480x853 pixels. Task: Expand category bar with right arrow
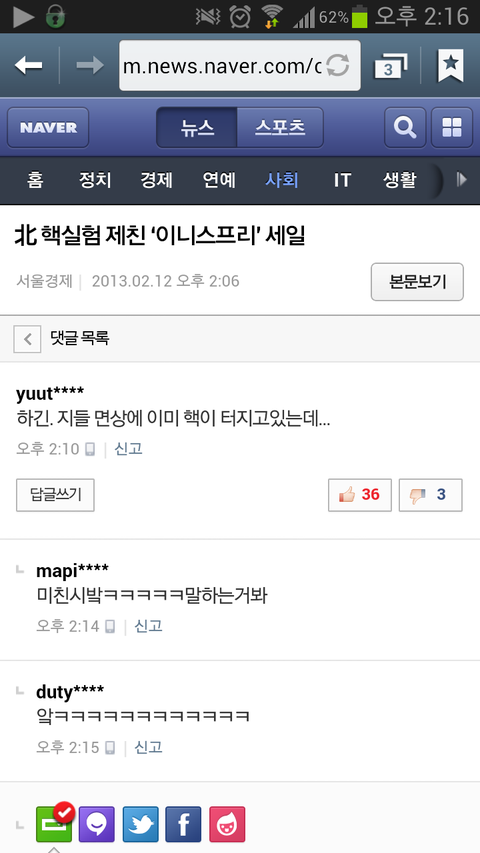(461, 180)
